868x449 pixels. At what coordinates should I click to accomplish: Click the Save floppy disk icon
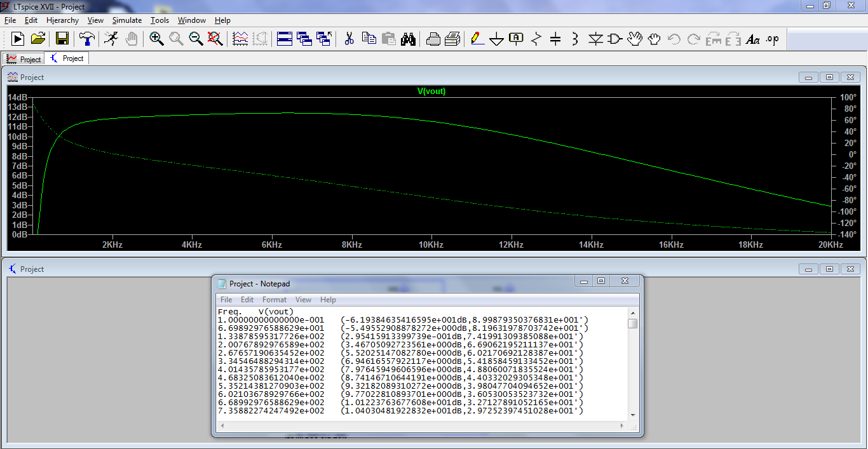[x=62, y=39]
